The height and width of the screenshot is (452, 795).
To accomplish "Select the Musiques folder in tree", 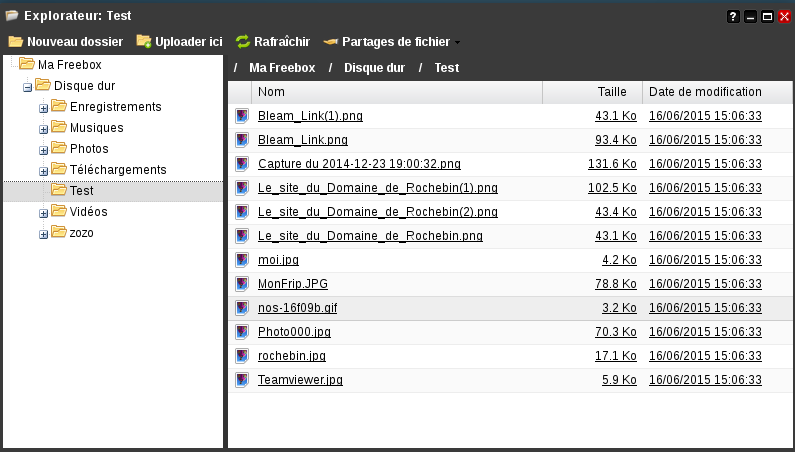I will [96, 128].
